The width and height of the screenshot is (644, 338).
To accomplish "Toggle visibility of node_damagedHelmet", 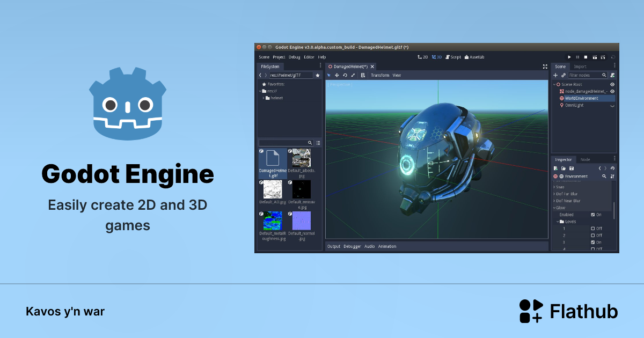I will tap(612, 92).
